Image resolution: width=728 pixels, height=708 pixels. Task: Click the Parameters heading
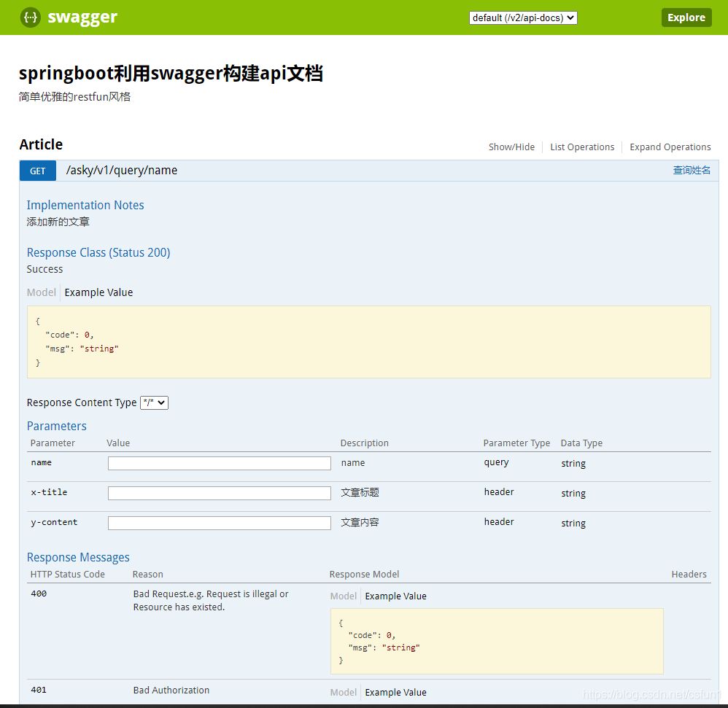pyautogui.click(x=57, y=426)
